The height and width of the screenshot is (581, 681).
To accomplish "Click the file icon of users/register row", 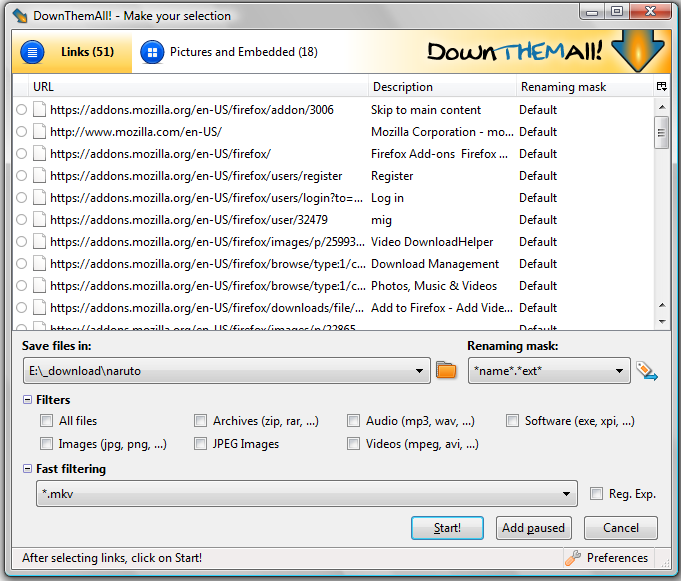I will coord(40,175).
